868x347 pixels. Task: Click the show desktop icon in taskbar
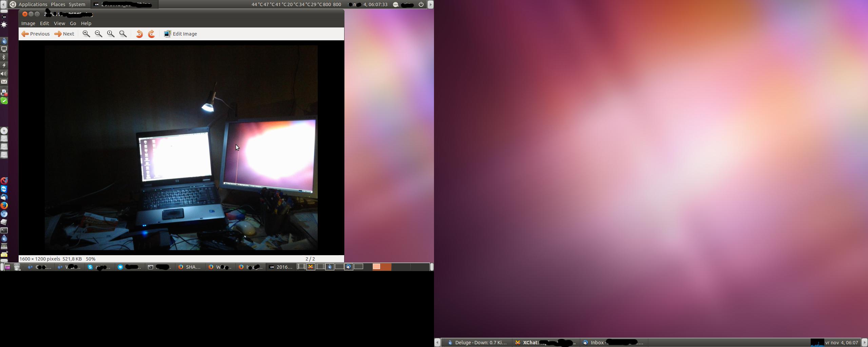point(7,267)
